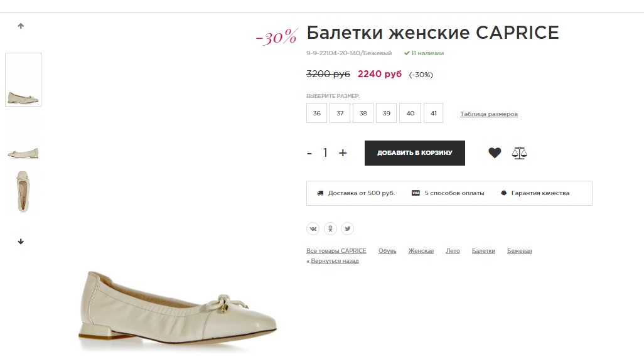Increase quantity with plus sign
Screen dimensions: 644x362
point(343,152)
